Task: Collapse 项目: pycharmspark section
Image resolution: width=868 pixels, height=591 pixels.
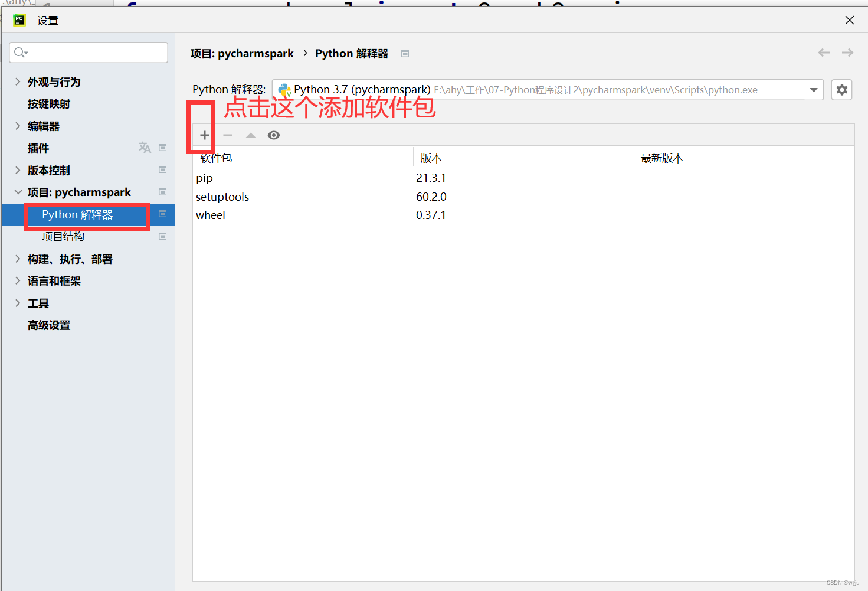Action: click(x=18, y=192)
